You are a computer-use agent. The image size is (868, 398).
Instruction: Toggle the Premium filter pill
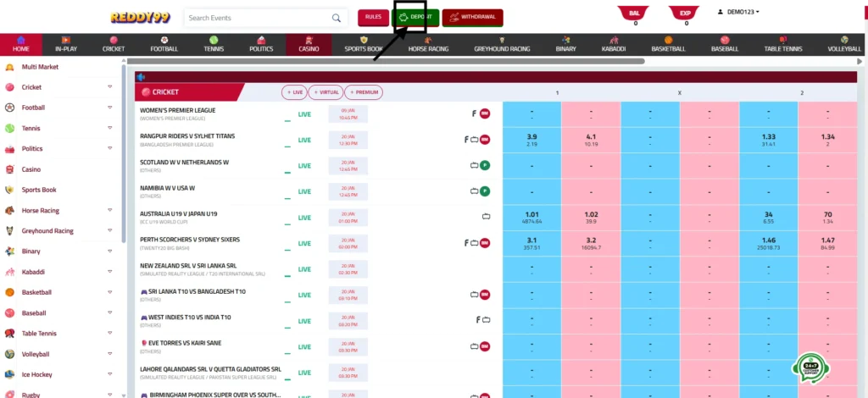click(x=364, y=92)
